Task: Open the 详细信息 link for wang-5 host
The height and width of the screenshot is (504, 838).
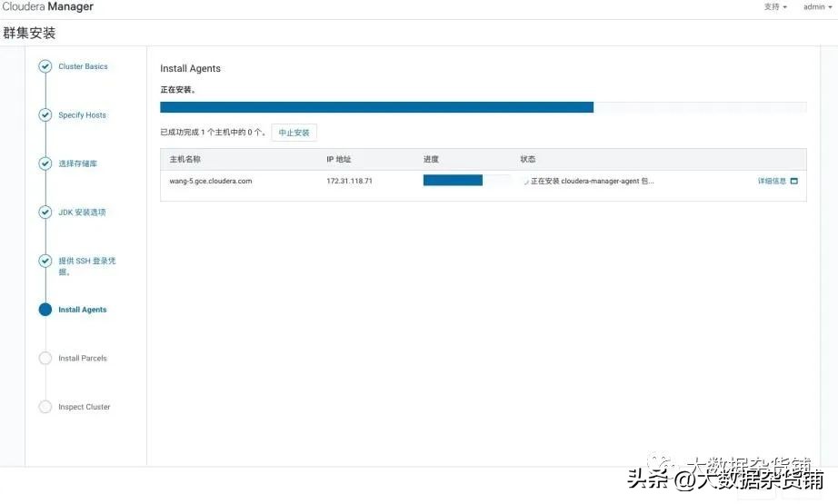Action: pyautogui.click(x=772, y=181)
